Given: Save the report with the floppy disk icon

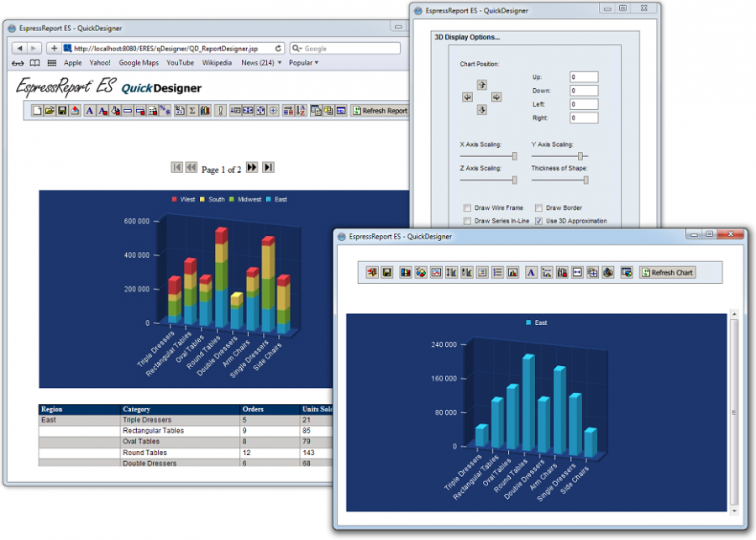Looking at the screenshot, I should [62, 111].
